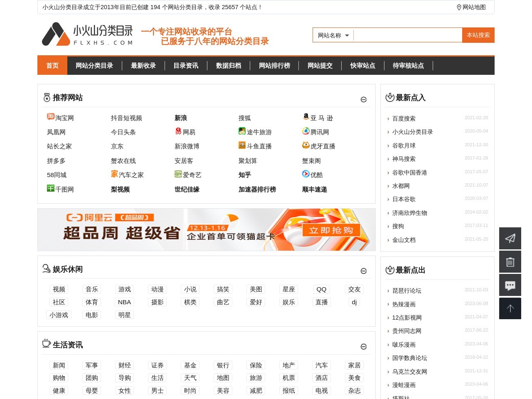
Task: Open the 百度搜索 link in 最新点入
Action: (404, 119)
